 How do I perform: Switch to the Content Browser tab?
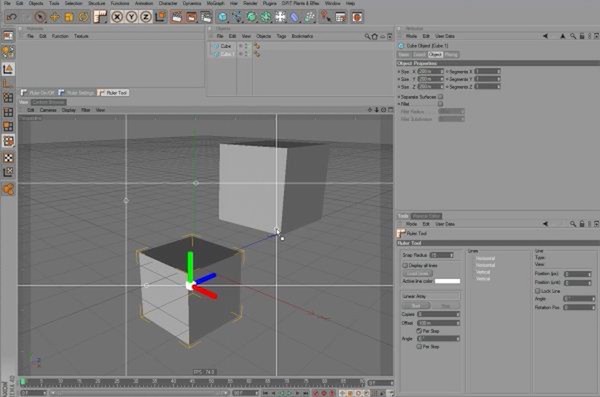49,102
